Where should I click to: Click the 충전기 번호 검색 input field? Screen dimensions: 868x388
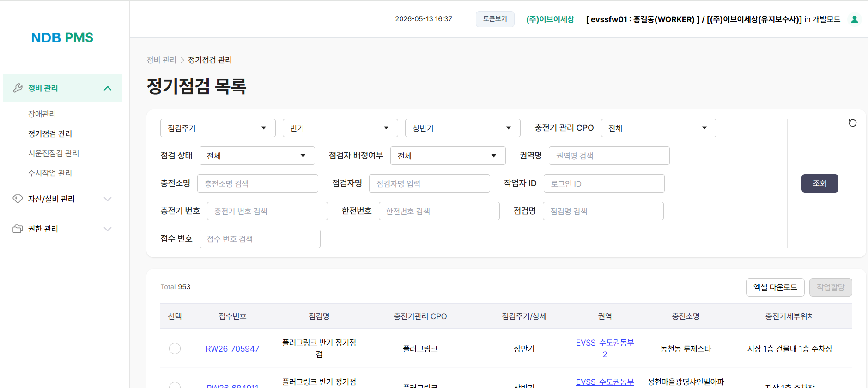[x=267, y=211]
